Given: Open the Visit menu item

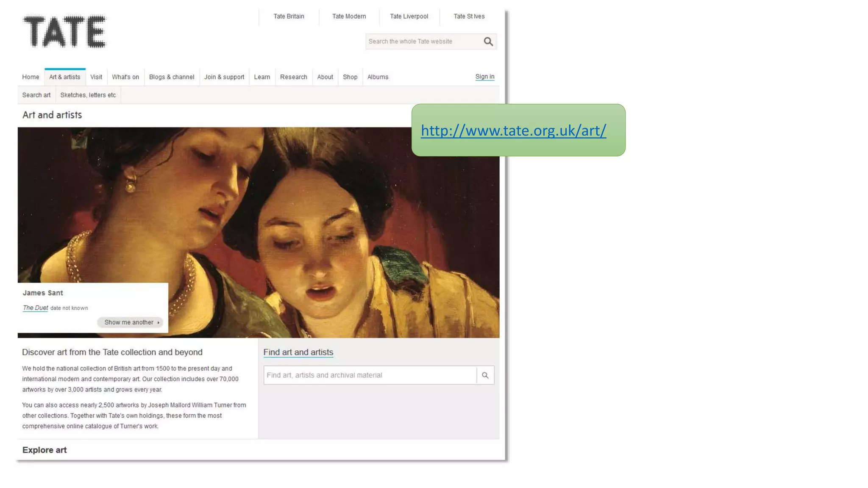Looking at the screenshot, I should point(96,77).
